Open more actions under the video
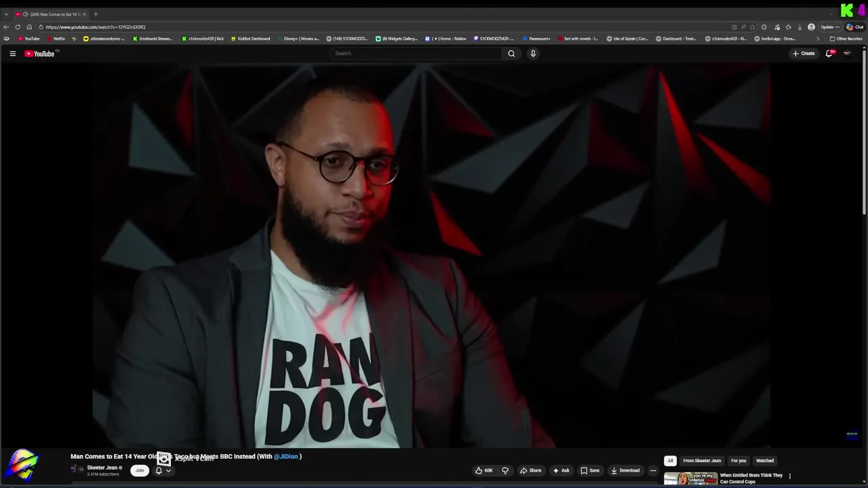The image size is (868, 488). (x=653, y=470)
